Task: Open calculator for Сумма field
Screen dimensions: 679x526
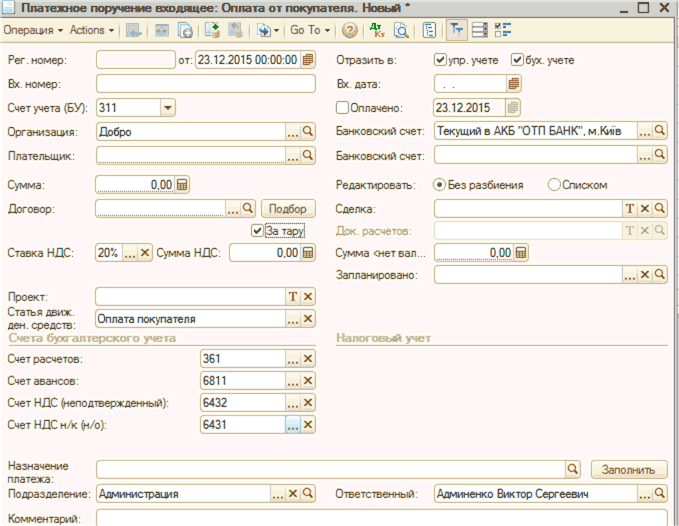Action: click(x=182, y=185)
